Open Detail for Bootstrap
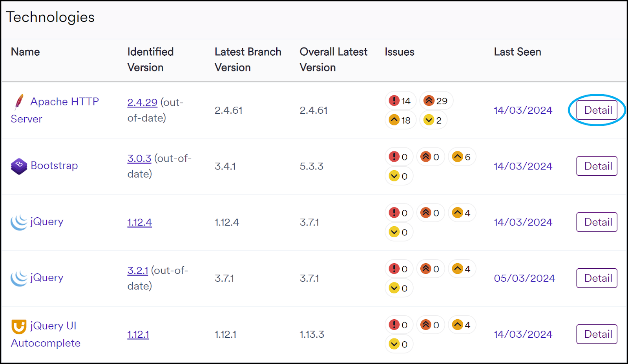This screenshot has width=628, height=364. [597, 166]
